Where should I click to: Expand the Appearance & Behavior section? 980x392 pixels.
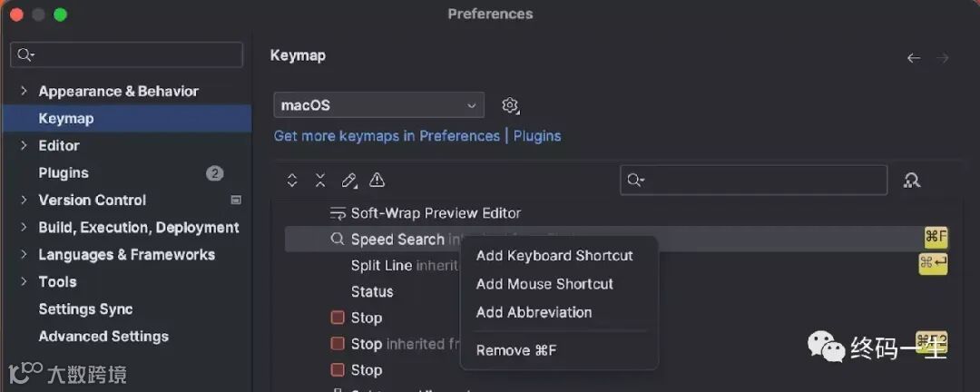point(24,92)
